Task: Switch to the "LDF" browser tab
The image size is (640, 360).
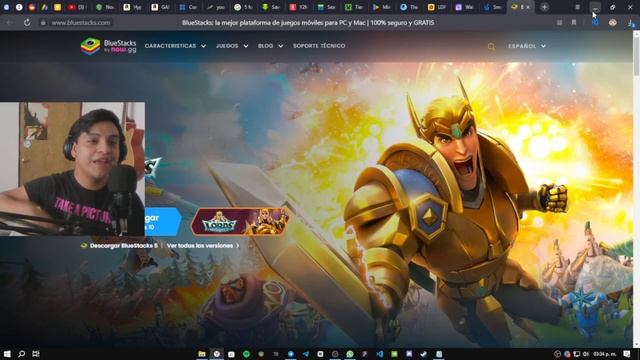Action: coord(437,7)
